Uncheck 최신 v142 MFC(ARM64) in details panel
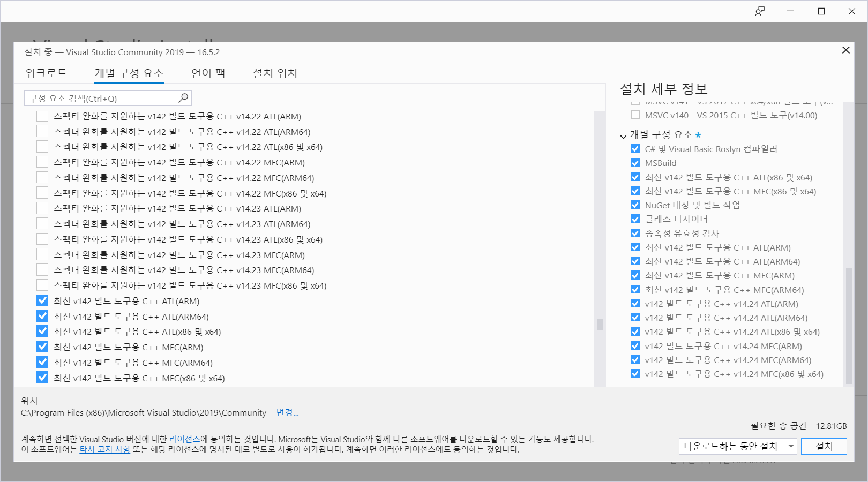Viewport: 868px width, 482px height. pos(635,290)
